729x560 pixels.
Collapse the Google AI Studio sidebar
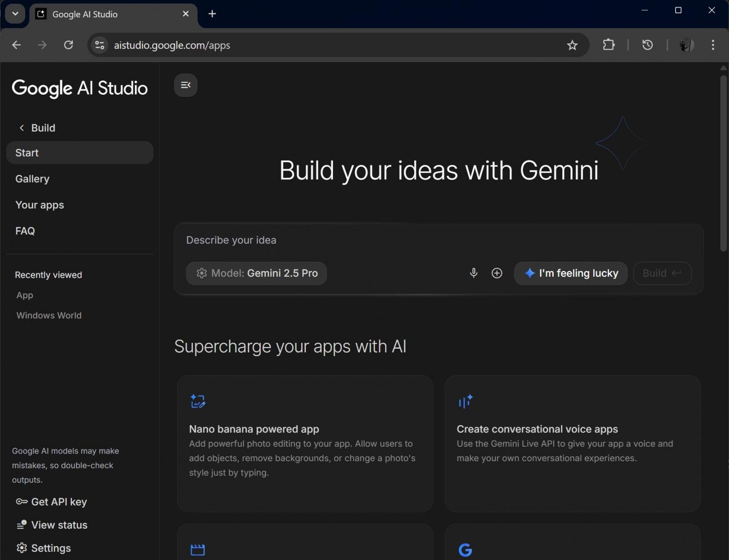(185, 85)
